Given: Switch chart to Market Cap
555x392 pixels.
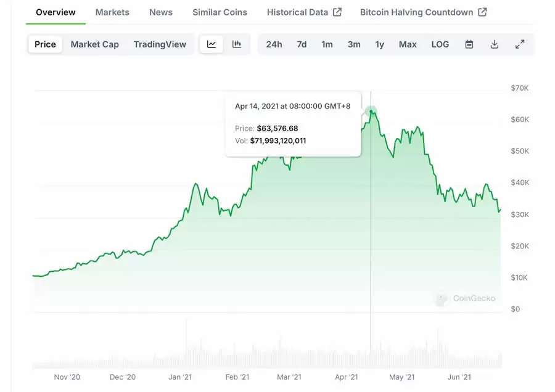Looking at the screenshot, I should (94, 44).
